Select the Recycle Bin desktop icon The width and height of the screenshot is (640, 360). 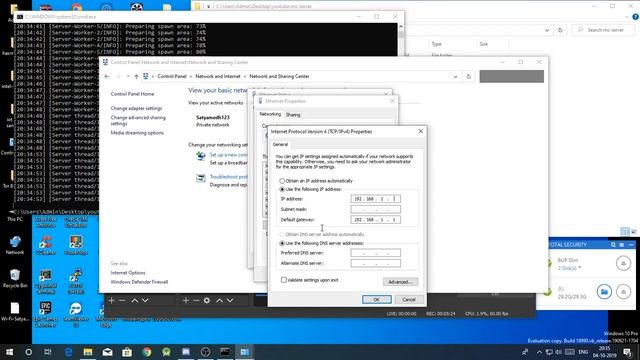click(15, 279)
